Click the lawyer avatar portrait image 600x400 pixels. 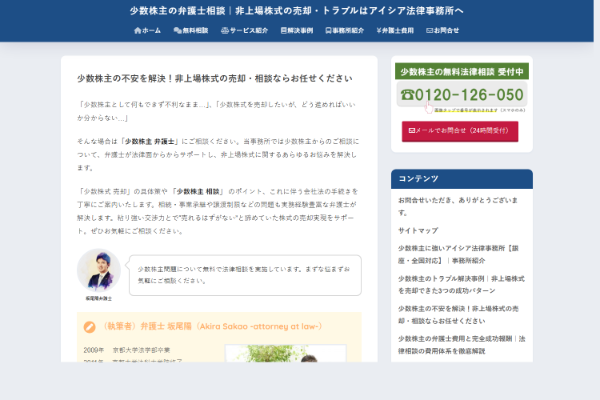(x=99, y=270)
